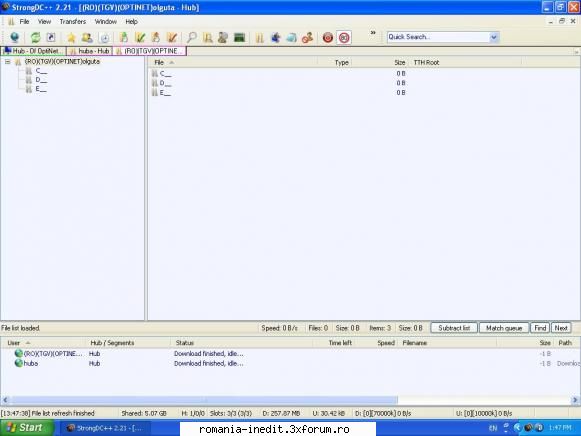Image resolution: width=581 pixels, height=436 pixels.
Task: Open Favorite Hubs star icon
Action: coord(71,37)
